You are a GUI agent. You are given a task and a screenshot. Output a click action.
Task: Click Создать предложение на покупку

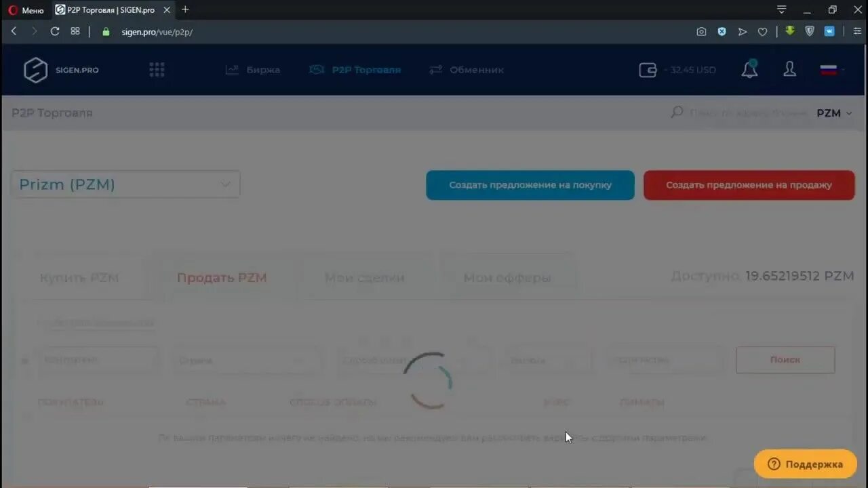[x=530, y=185]
